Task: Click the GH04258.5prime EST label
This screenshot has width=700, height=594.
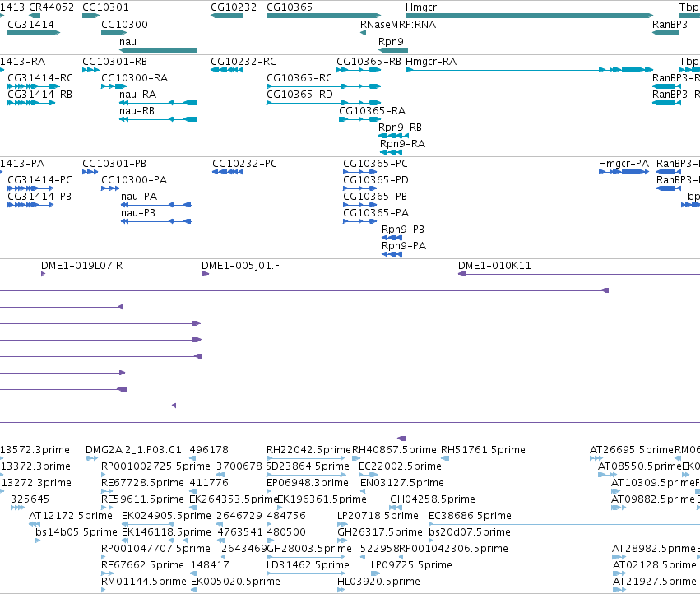Action: (x=433, y=499)
